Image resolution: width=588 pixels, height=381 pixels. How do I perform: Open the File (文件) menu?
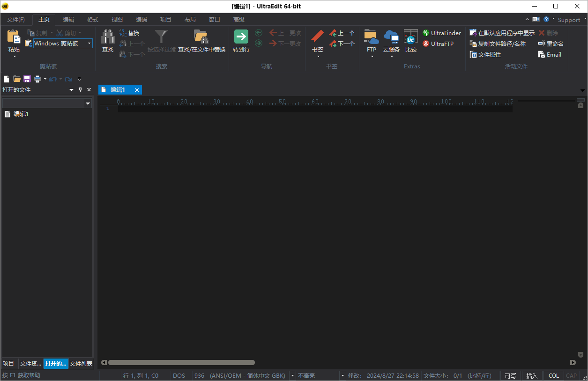16,20
